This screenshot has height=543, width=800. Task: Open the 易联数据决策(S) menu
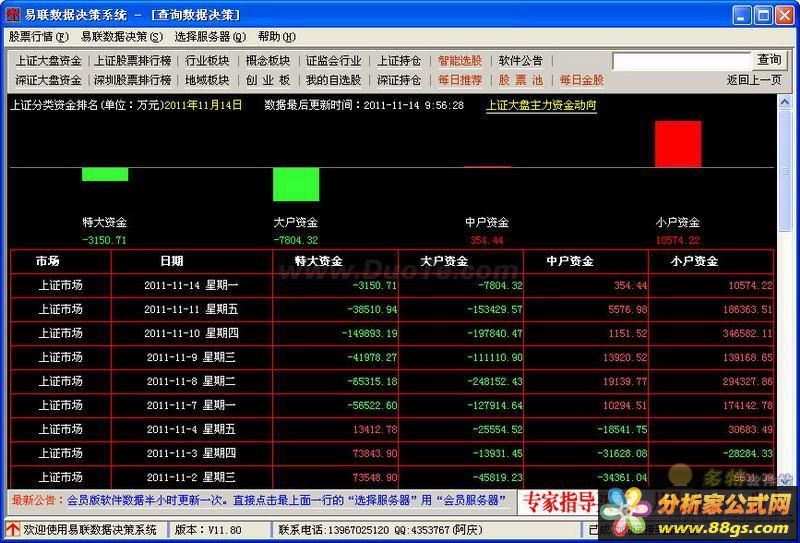121,37
